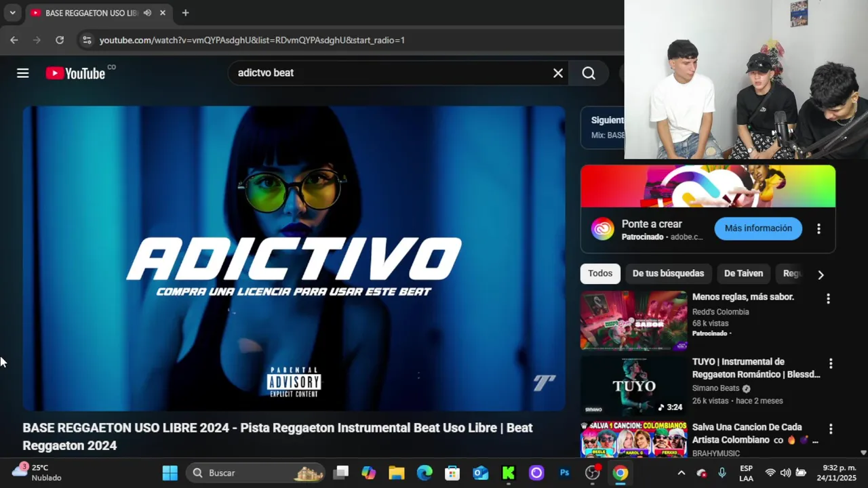Open a new Chrome tab
Viewport: 868px width, 488px height.
click(185, 13)
